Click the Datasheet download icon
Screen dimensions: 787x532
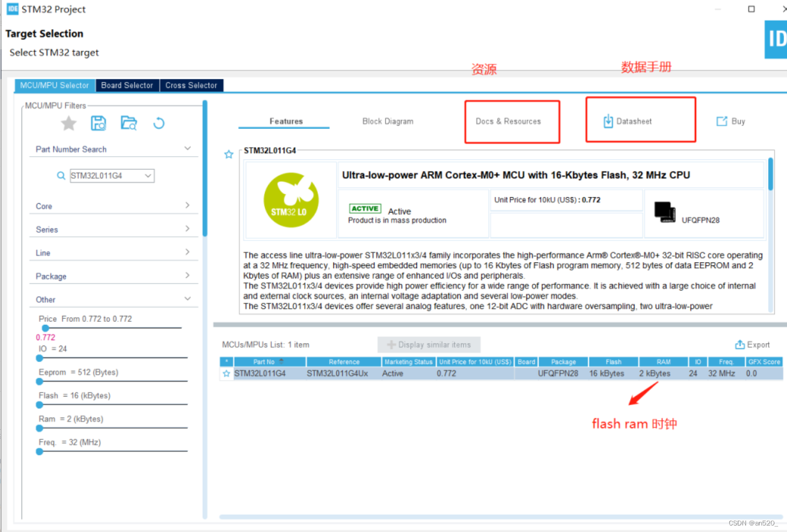coord(608,121)
